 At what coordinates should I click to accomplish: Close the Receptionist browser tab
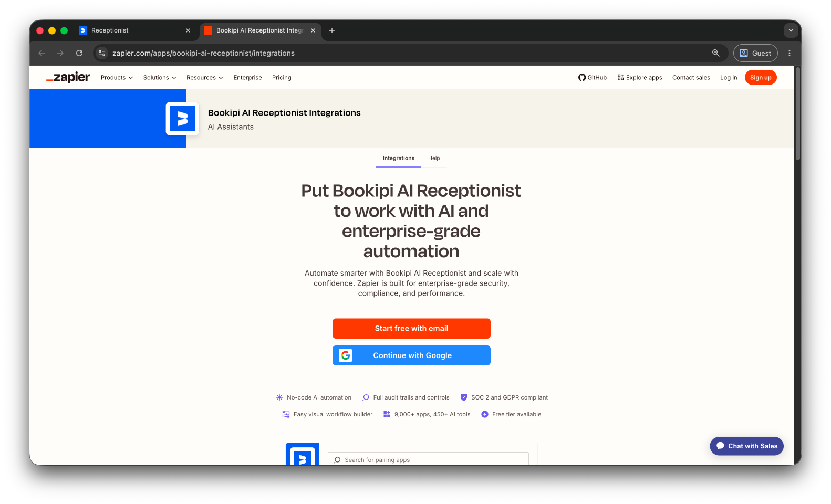188,30
